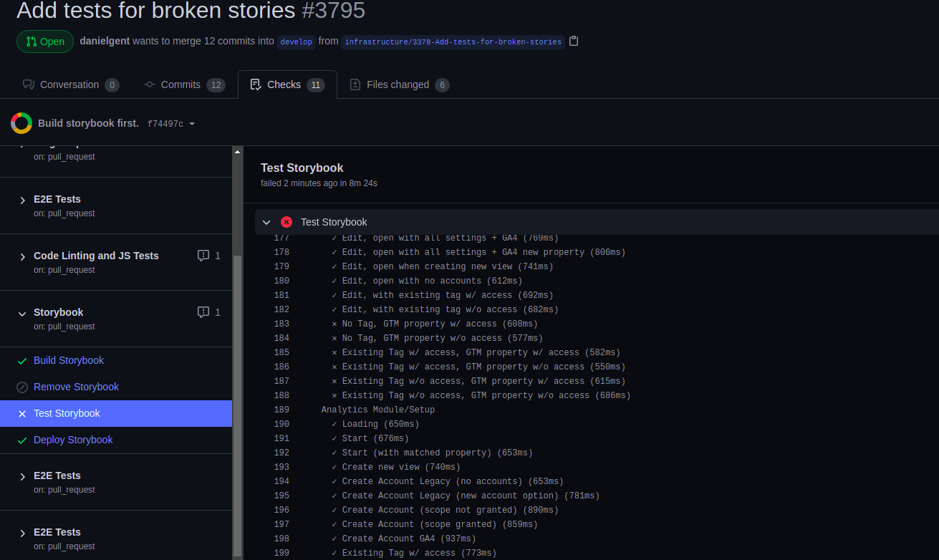Expand first E2E Tests workflow group
Screen dimensions: 939x560
[x=23, y=200]
